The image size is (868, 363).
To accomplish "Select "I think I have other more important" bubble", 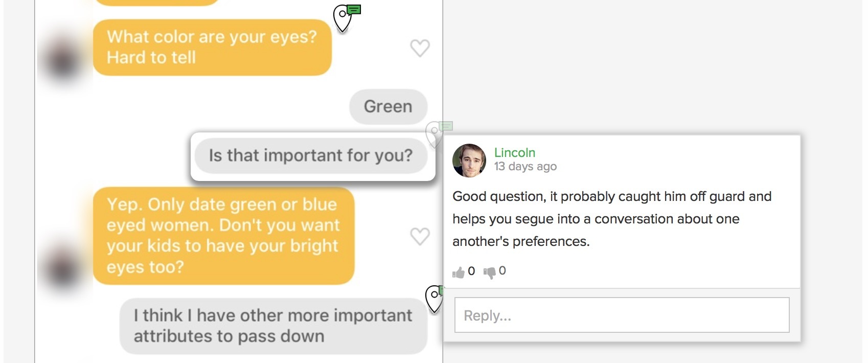I will click(273, 326).
